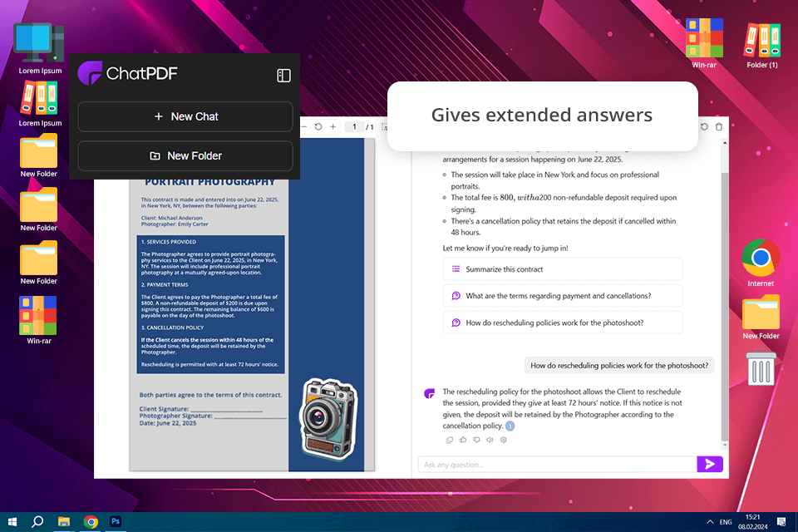Open Photoshop from the taskbar

tap(116, 521)
